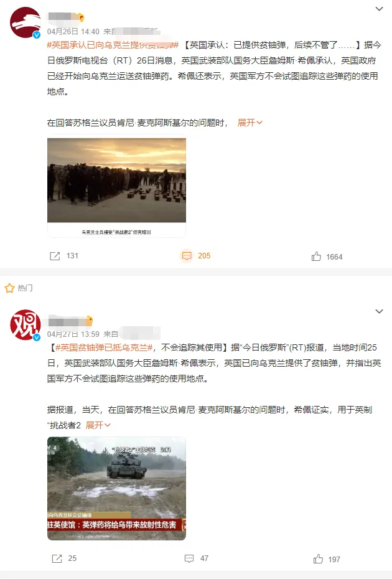Open the chevron menu on the second post
The image size is (392, 579).
pos(379,311)
